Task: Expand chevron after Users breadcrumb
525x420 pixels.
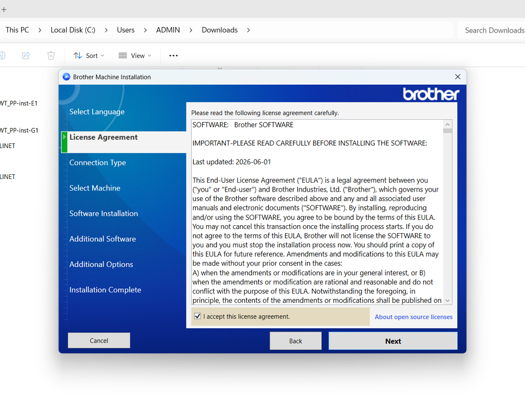Action: click(145, 30)
